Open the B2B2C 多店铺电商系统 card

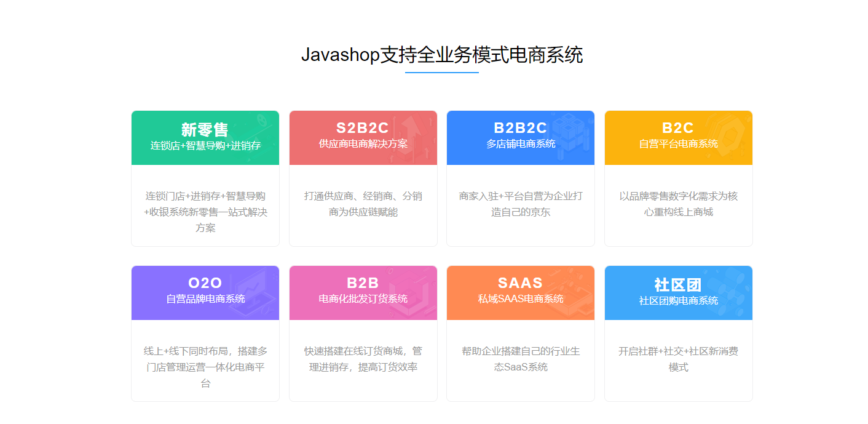[520, 137]
